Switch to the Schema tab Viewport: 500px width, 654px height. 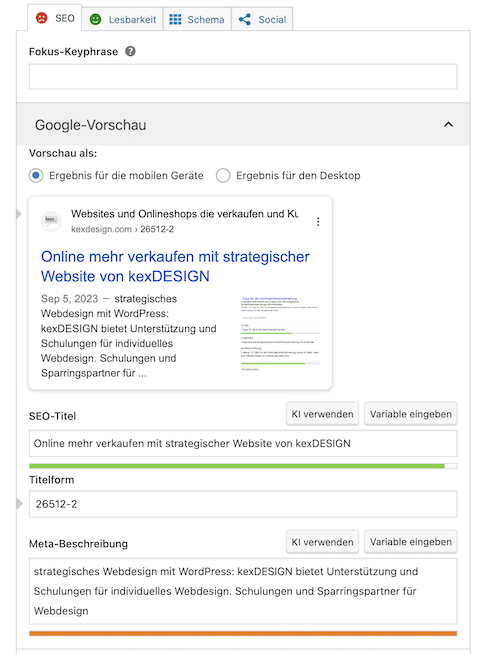click(x=197, y=19)
